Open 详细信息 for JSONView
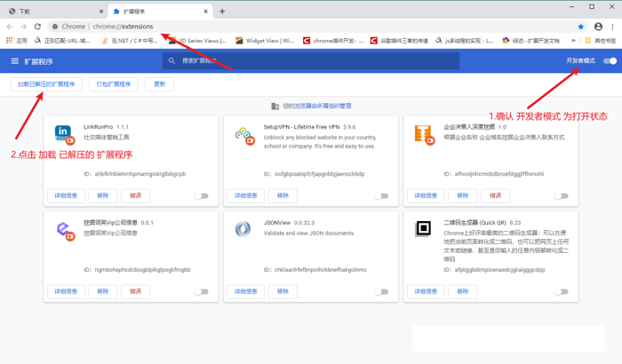 [x=246, y=291]
